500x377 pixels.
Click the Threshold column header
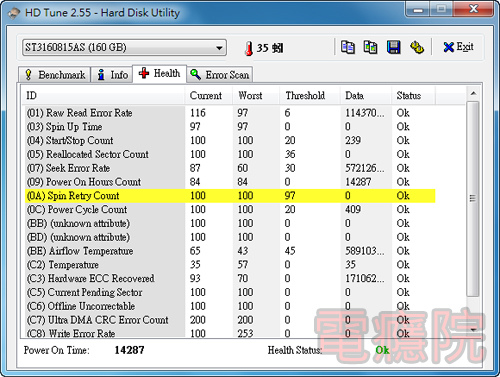310,96
